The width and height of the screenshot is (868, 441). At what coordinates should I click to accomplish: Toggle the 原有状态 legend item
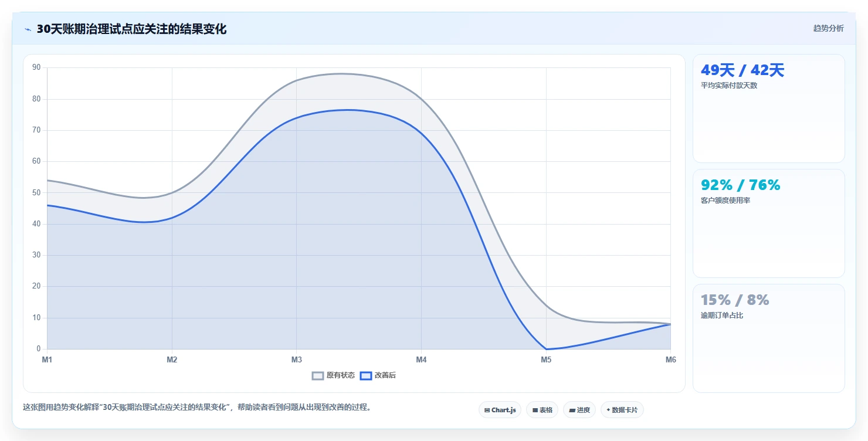(x=333, y=375)
